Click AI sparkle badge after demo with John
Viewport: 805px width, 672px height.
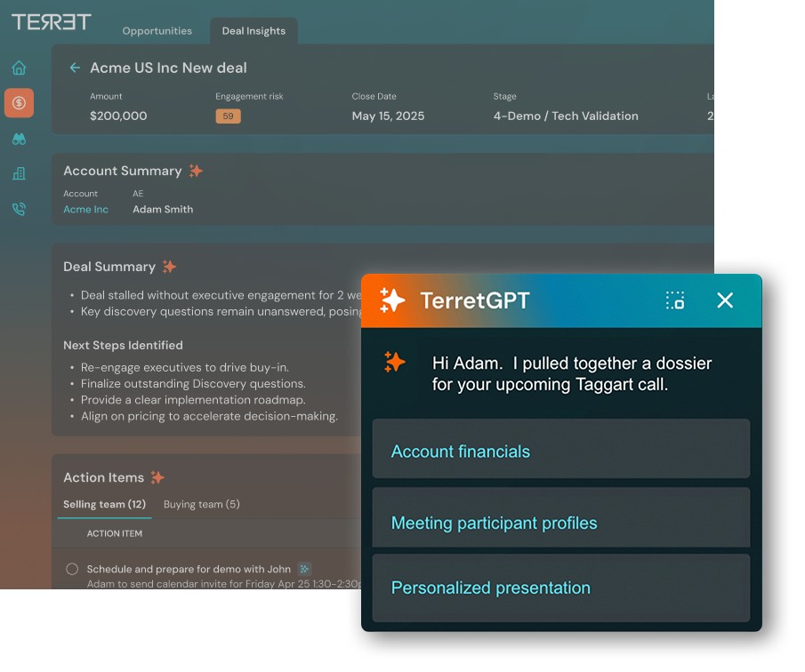pyautogui.click(x=304, y=569)
